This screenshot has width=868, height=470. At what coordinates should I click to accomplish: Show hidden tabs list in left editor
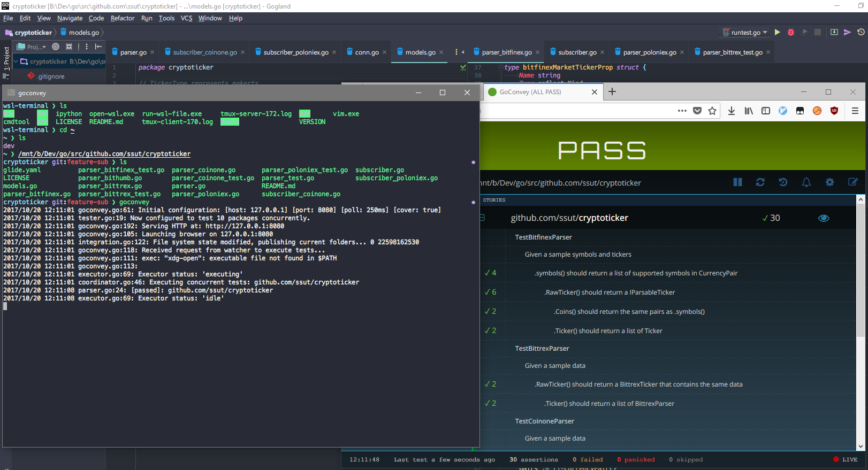click(459, 52)
